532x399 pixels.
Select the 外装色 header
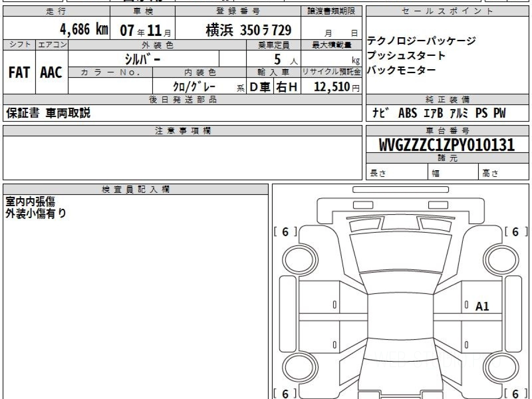coord(157,45)
